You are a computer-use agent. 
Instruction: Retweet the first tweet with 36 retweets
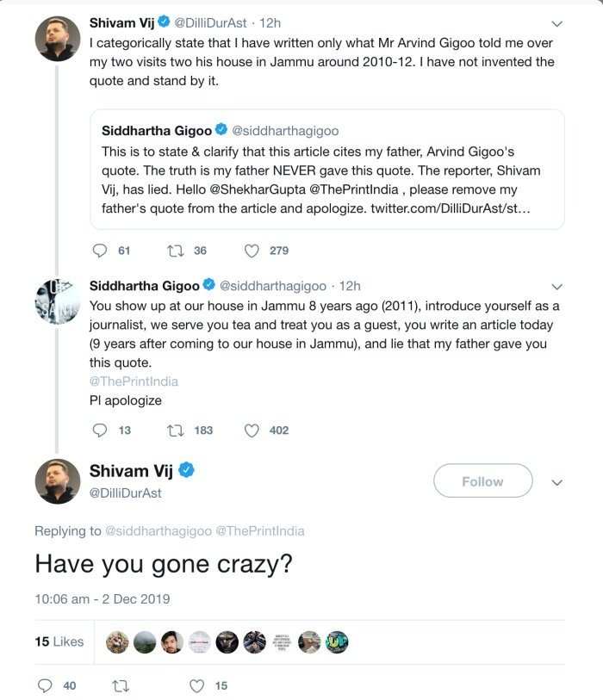tap(176, 251)
